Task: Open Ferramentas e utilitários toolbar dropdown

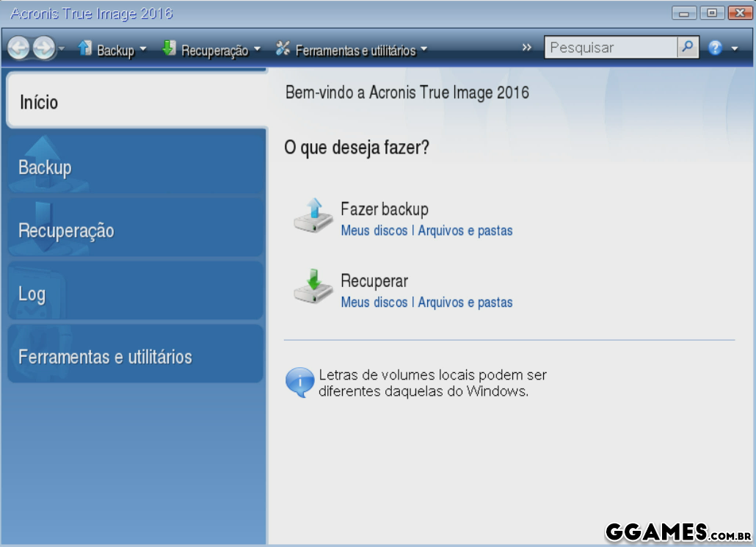Action: coord(424,50)
